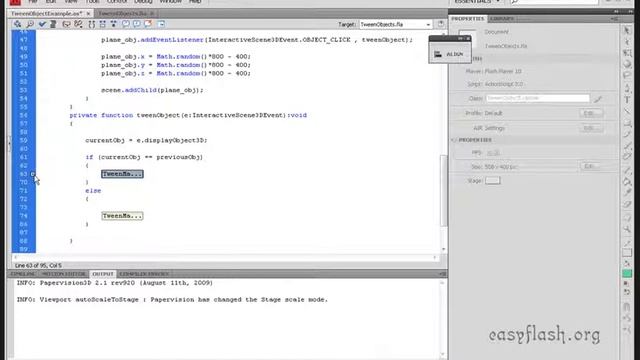Select the Pen tool

(627, 88)
